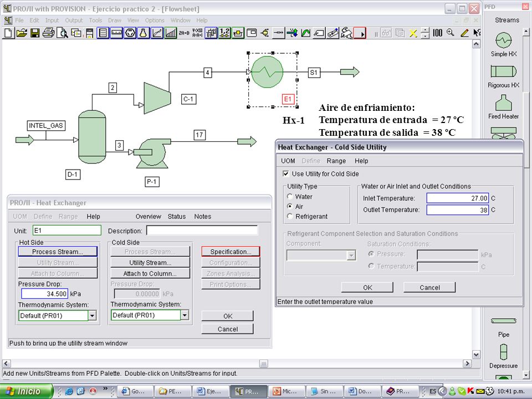Click the 2A+B reaction data icon
The height and width of the screenshot is (399, 532).
coord(184,33)
